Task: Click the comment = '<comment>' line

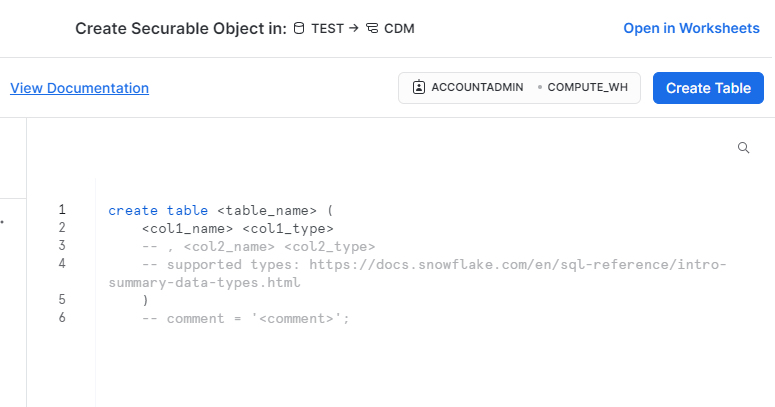Action: (246, 318)
